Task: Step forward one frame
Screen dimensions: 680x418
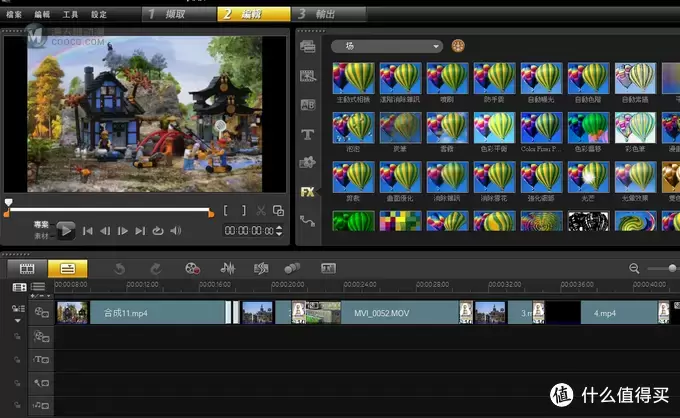Action: [123, 231]
